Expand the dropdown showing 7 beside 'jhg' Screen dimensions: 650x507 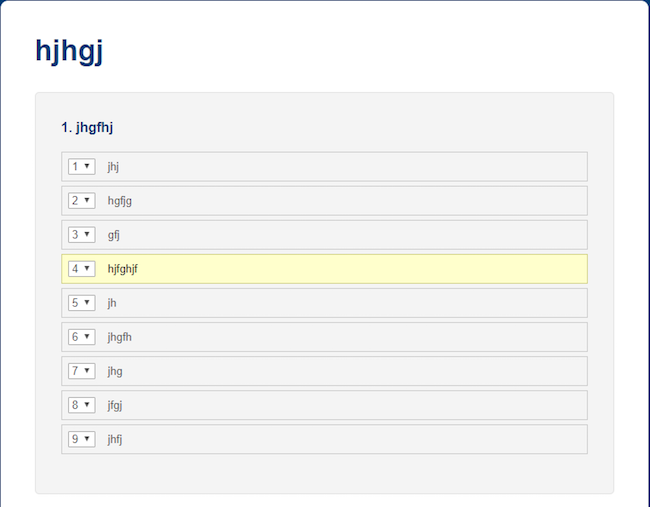click(82, 371)
